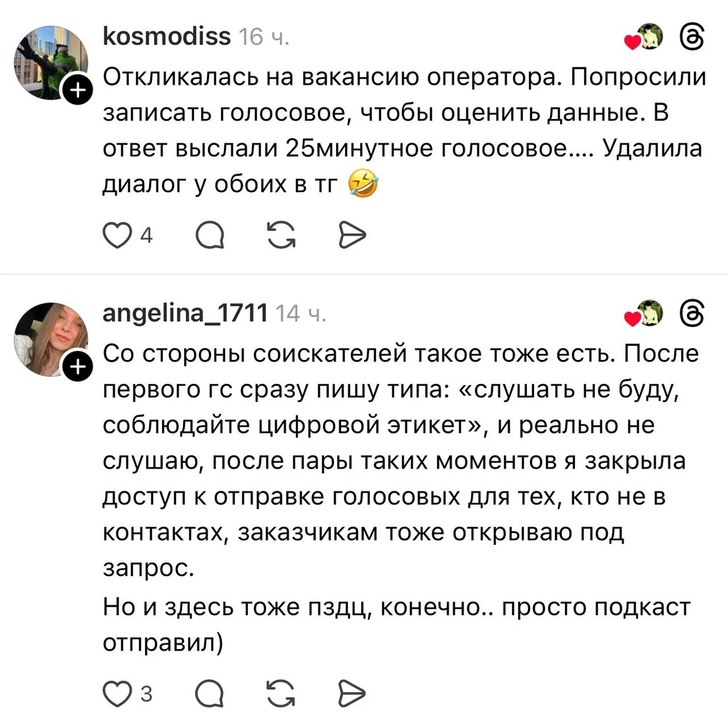Like the kosmodiss post with heart icon
The height and width of the screenshot is (728, 728).
[117, 235]
